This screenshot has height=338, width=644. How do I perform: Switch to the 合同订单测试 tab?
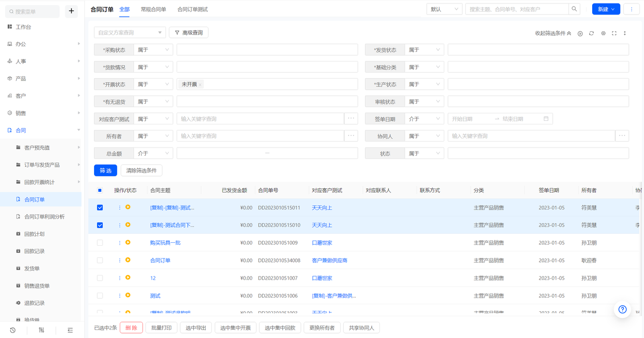(x=193, y=9)
